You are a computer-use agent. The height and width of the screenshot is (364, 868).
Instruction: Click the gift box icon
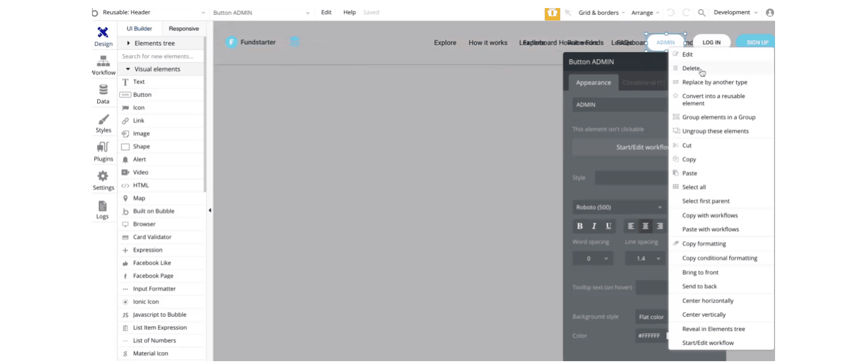tap(552, 13)
